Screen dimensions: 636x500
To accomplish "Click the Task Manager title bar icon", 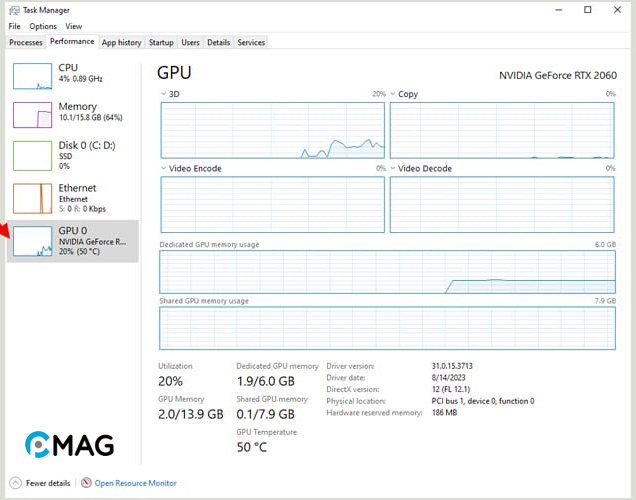I will (14, 10).
